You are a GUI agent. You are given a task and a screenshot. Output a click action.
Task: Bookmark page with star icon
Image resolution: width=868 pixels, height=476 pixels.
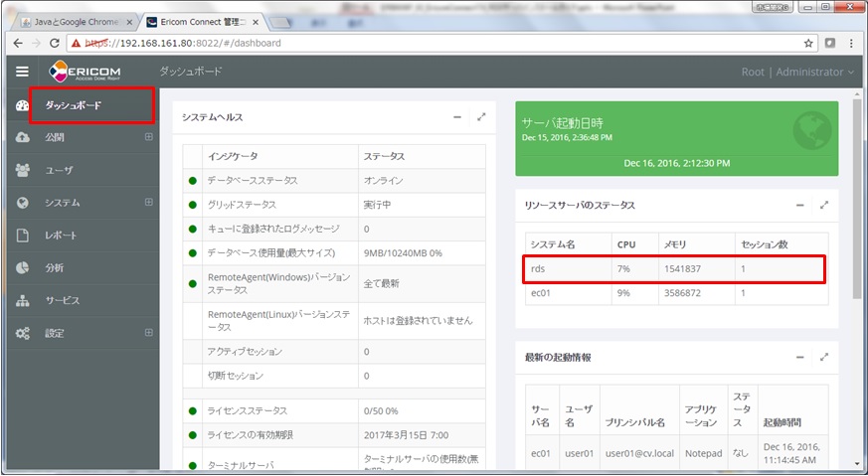click(808, 44)
